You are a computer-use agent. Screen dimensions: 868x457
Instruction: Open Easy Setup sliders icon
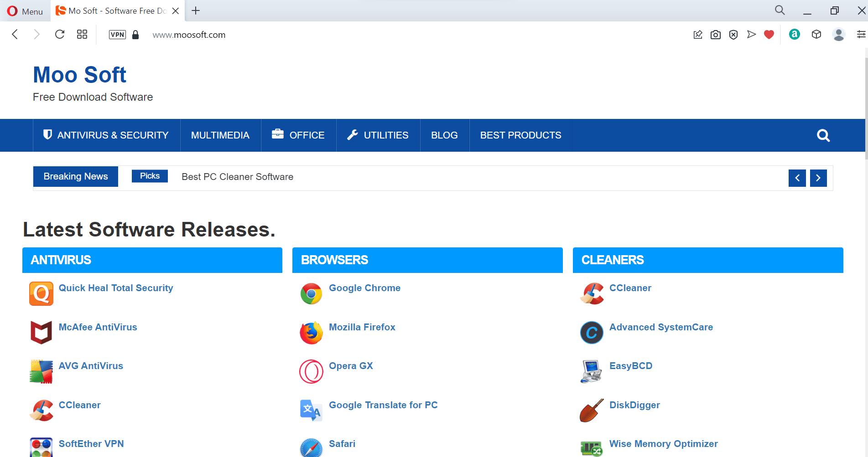pos(861,34)
